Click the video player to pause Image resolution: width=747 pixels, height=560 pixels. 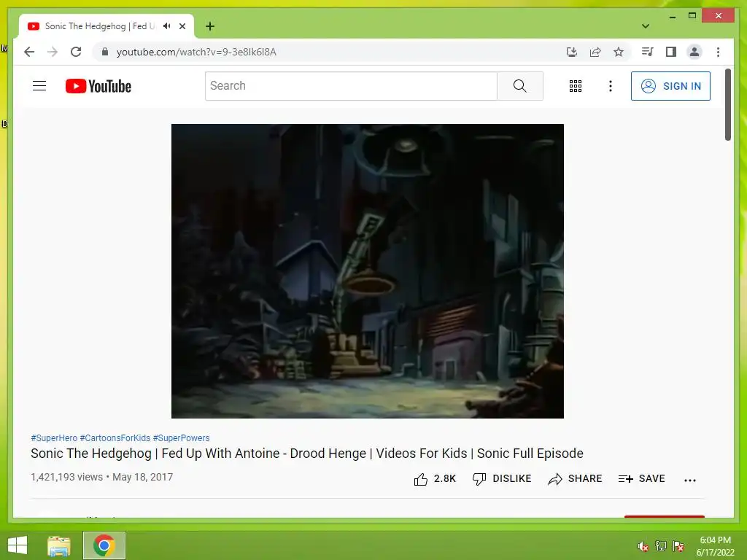(x=368, y=271)
